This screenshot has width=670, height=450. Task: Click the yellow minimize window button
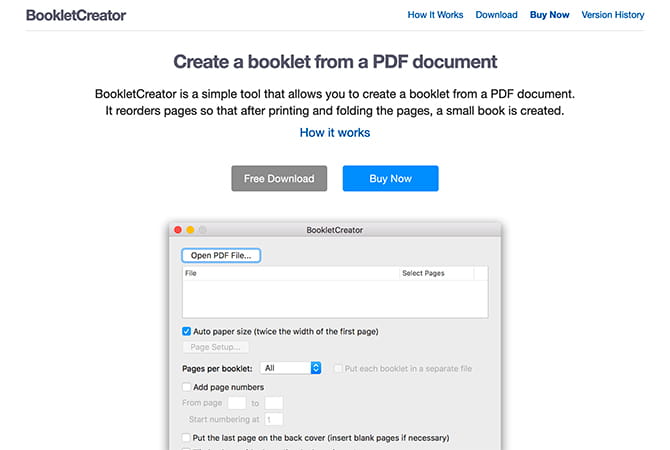pyautogui.click(x=191, y=230)
